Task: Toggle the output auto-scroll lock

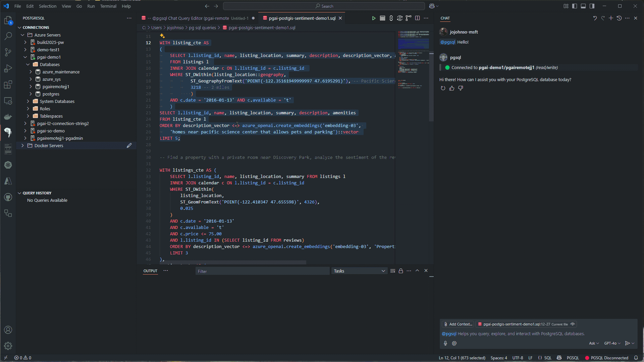Action: (x=401, y=271)
